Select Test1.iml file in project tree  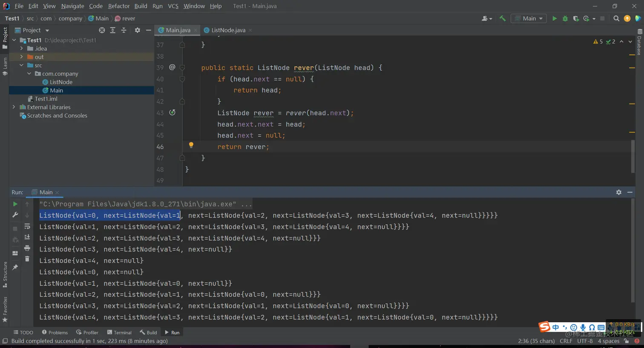click(x=46, y=99)
